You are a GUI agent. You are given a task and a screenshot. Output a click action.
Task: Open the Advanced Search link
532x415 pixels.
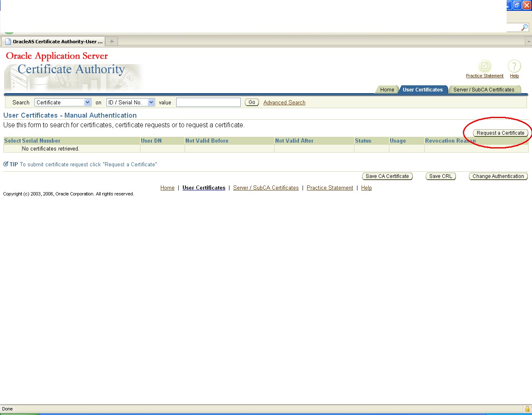click(284, 102)
